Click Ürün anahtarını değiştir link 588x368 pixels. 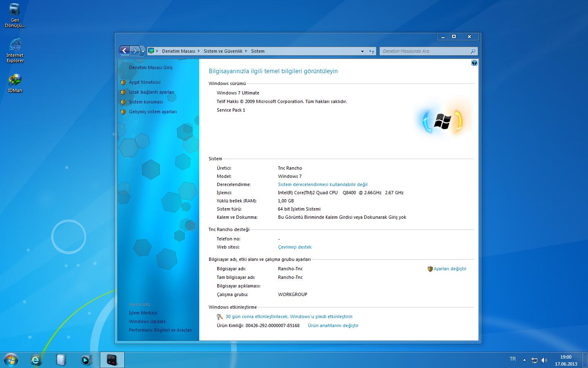point(333,325)
